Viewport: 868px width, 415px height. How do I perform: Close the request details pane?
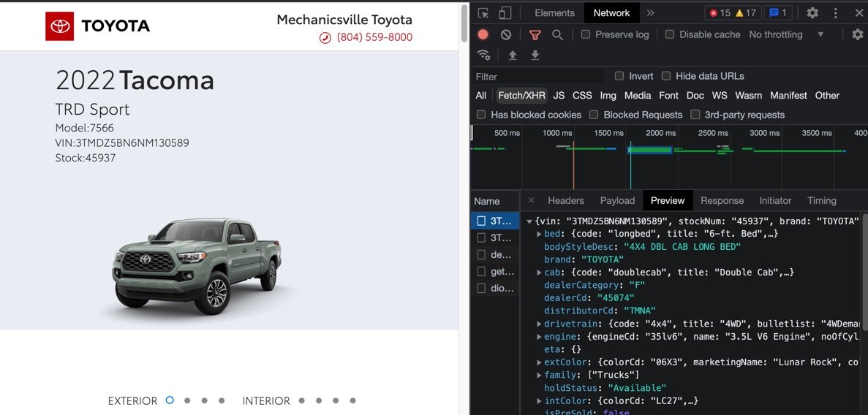point(532,200)
